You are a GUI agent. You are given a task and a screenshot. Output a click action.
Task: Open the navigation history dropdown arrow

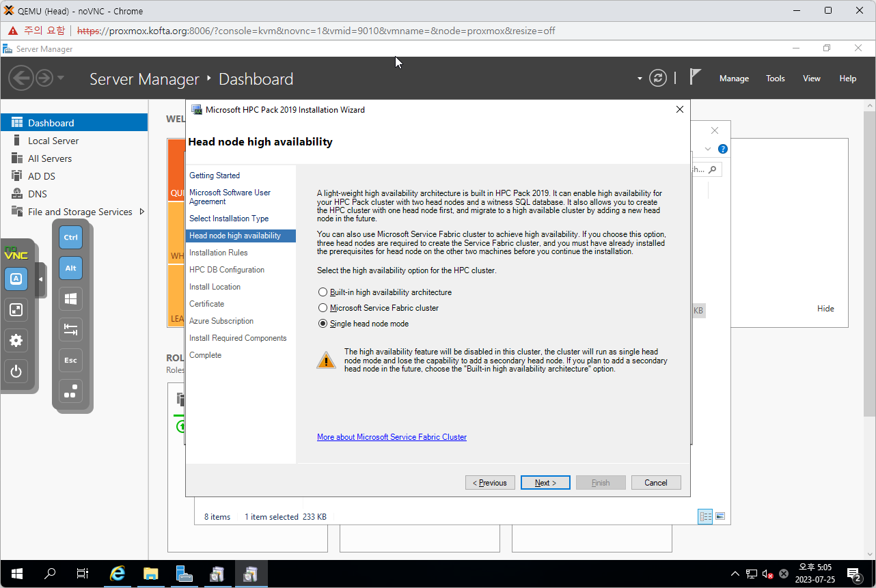pyautogui.click(x=61, y=78)
